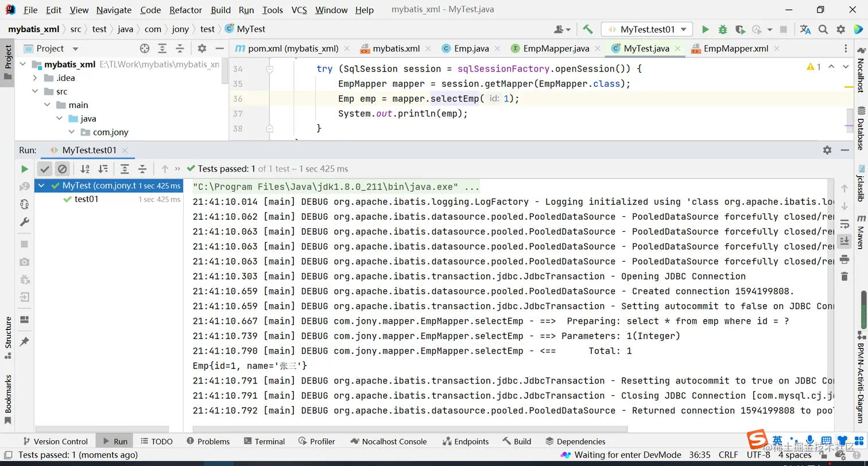
Task: Pin the Run tab with the pin icon
Action: (x=24, y=341)
